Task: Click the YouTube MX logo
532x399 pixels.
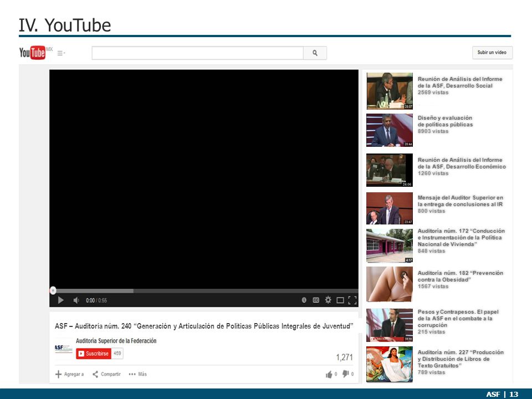Action: [x=36, y=53]
